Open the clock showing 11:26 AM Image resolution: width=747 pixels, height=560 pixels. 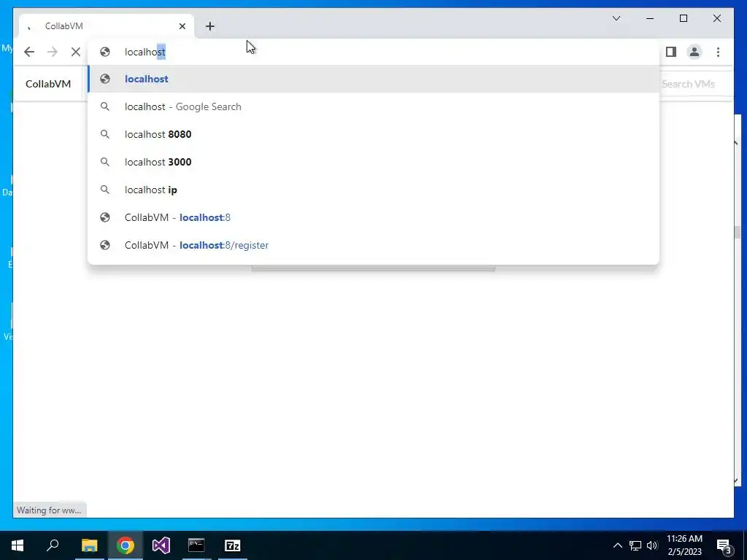click(684, 545)
